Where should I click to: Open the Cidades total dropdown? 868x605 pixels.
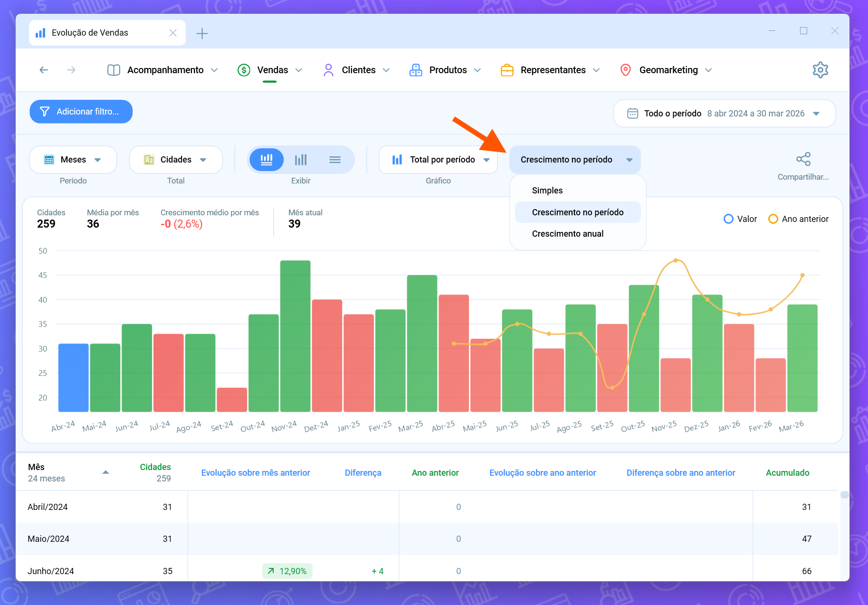[175, 160]
